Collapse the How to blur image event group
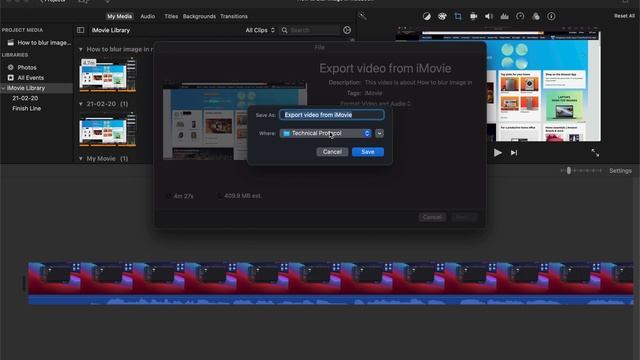This screenshot has height=360, width=640. coord(80,49)
